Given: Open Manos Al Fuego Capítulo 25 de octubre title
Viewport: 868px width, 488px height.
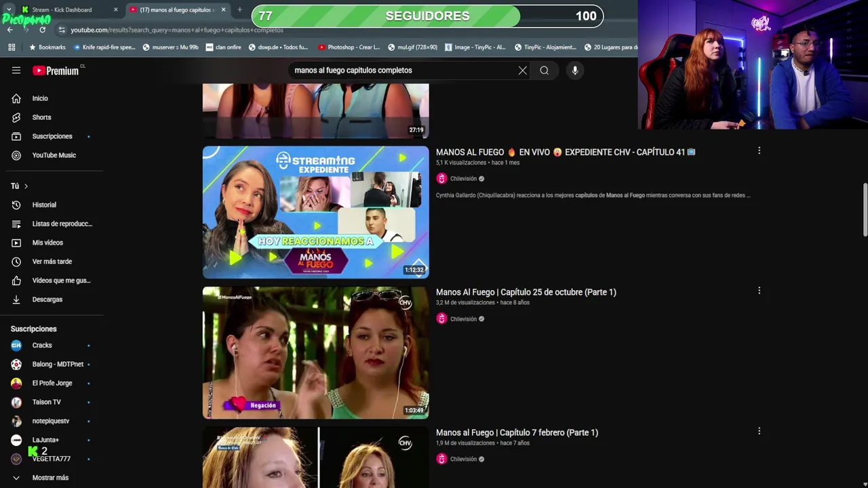Looking at the screenshot, I should click(x=526, y=292).
